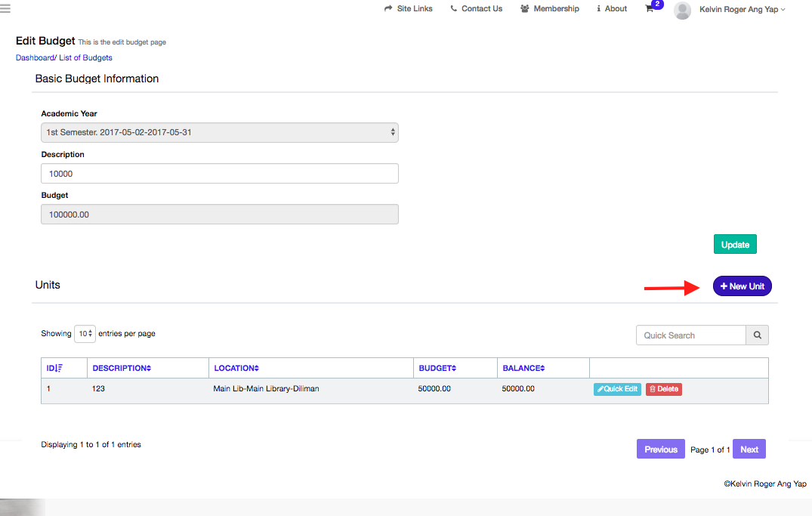Open Site Links menu
The width and height of the screenshot is (812, 516).
point(409,9)
